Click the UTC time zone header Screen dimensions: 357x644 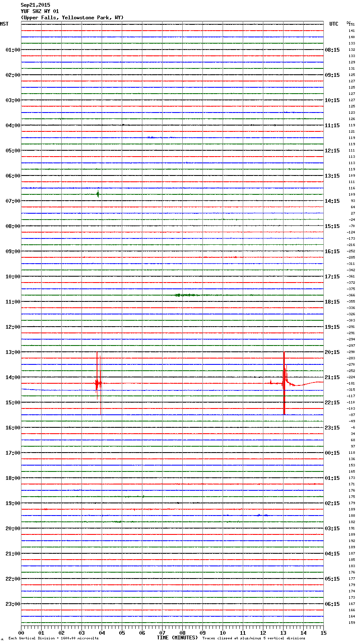(334, 24)
